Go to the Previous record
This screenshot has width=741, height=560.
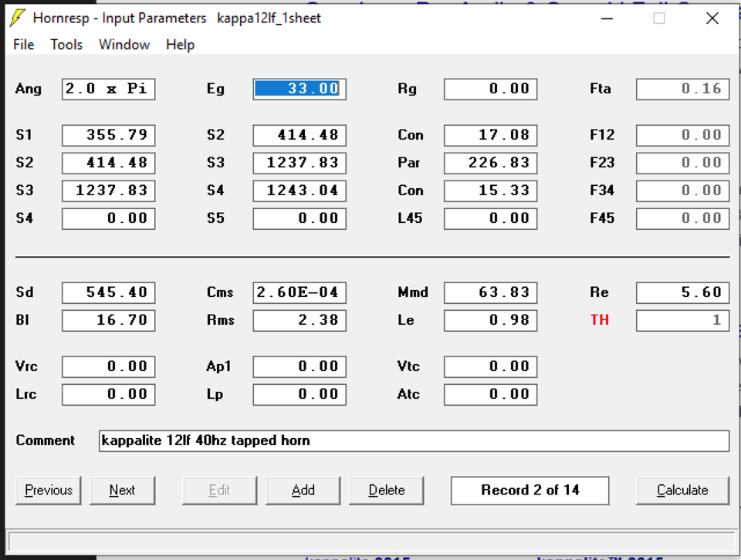point(48,491)
